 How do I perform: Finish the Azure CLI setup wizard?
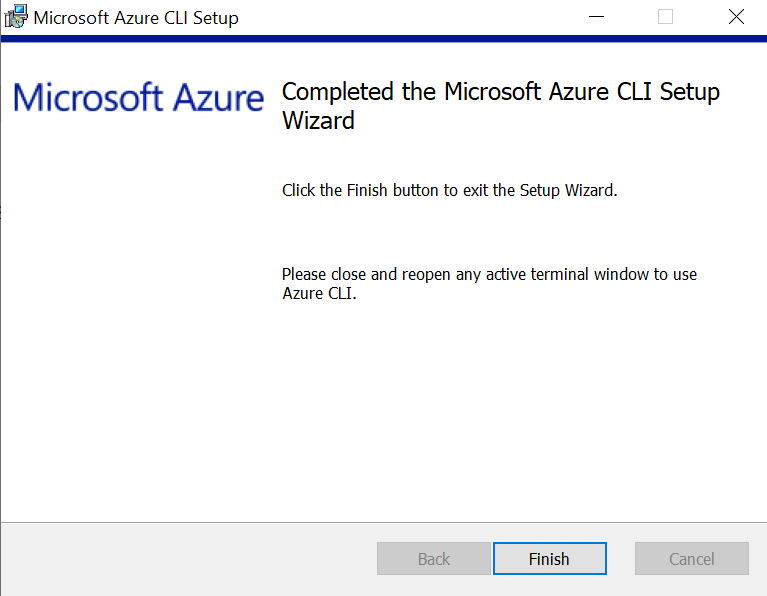pos(550,558)
